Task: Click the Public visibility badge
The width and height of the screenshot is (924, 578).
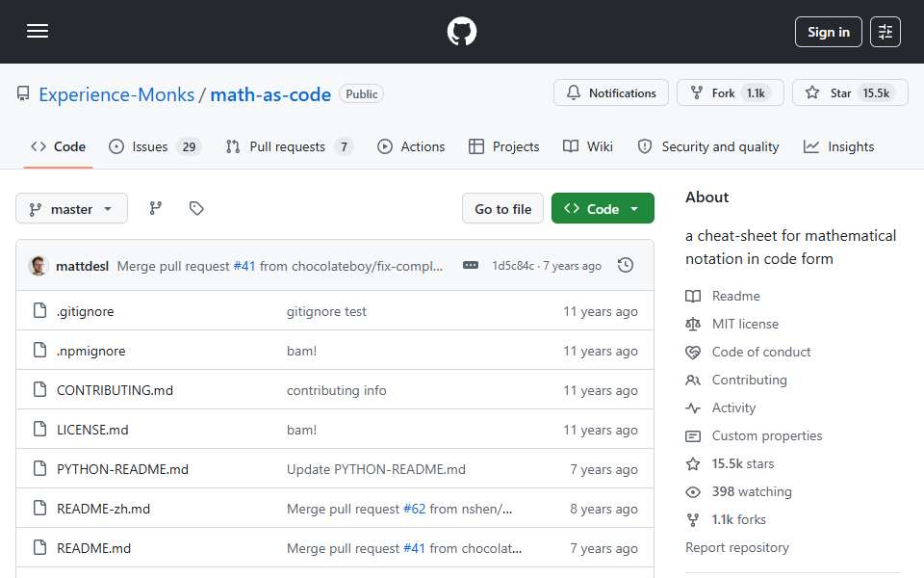Action: pos(361,94)
